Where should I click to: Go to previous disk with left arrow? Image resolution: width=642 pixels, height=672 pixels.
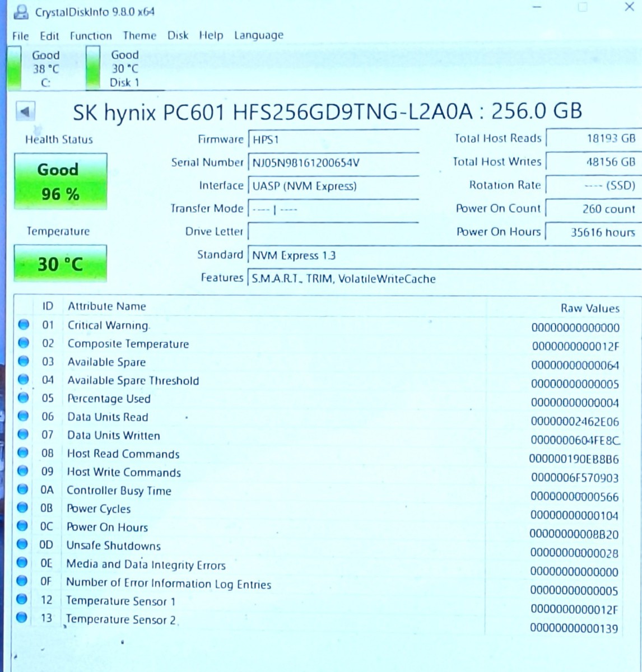coord(25,111)
